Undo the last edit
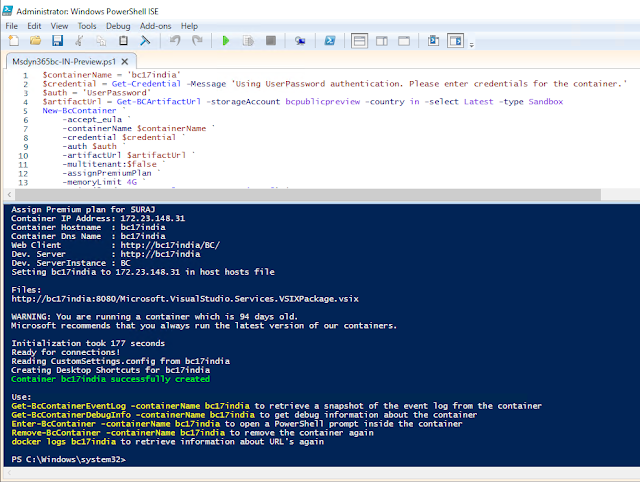This screenshot has width=640, height=482. pos(175,40)
